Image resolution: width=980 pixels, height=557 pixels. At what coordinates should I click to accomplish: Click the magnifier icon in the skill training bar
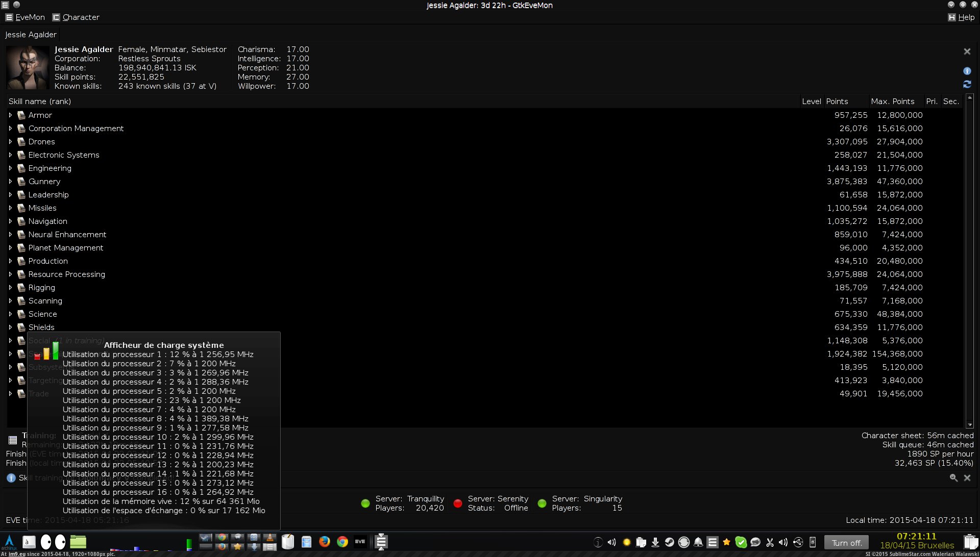(953, 478)
